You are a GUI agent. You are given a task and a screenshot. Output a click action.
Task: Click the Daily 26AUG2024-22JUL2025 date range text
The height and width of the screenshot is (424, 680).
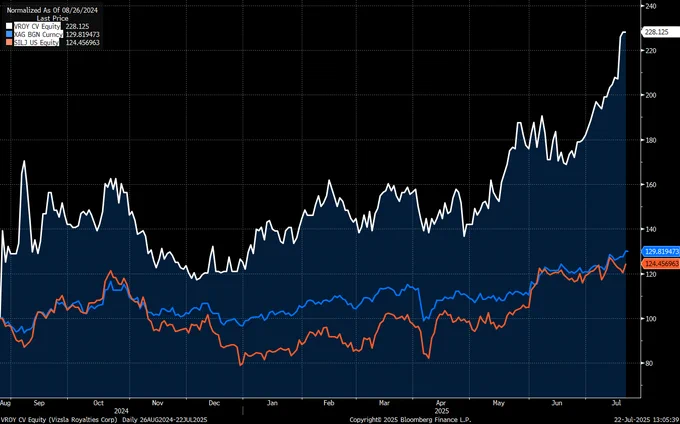(166, 420)
